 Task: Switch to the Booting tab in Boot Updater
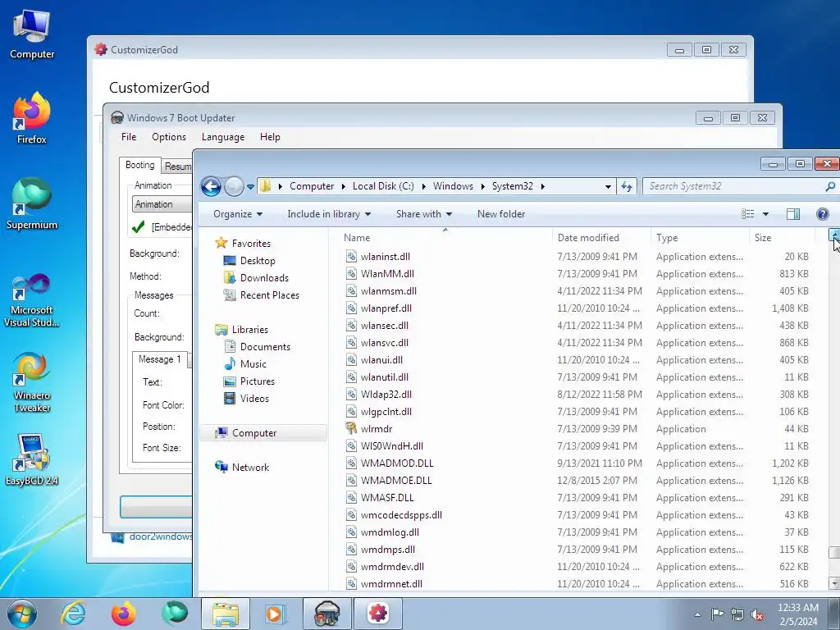139,165
